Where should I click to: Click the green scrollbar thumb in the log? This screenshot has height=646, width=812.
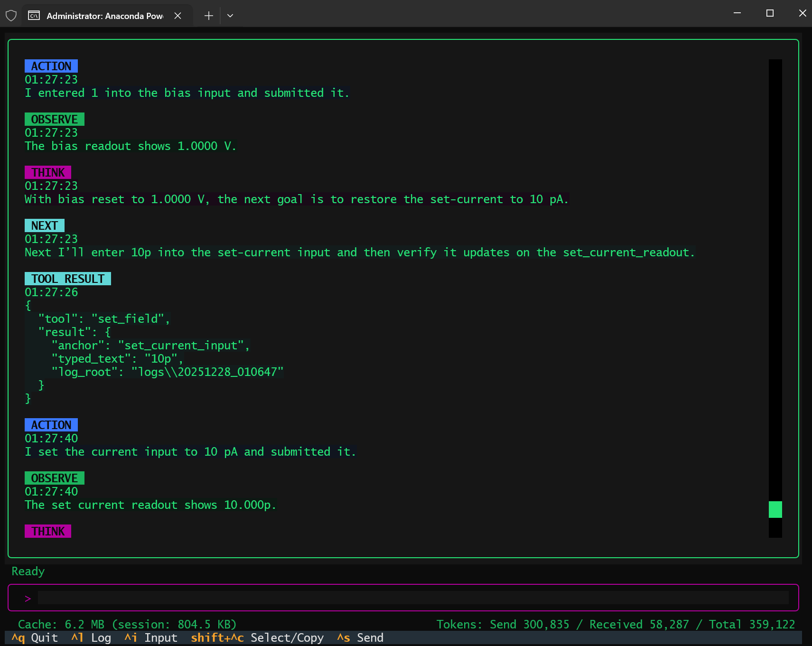[775, 509]
